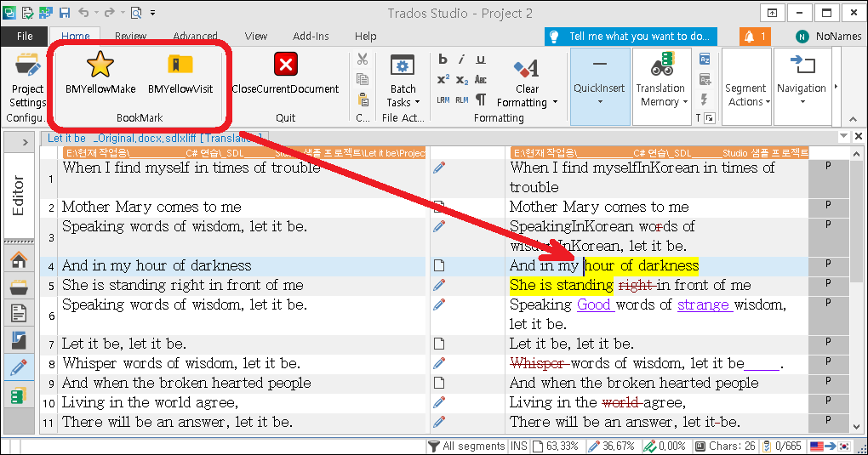This screenshot has width=868, height=455.
Task: Toggle small caps Abc formatting
Action: pos(481,79)
